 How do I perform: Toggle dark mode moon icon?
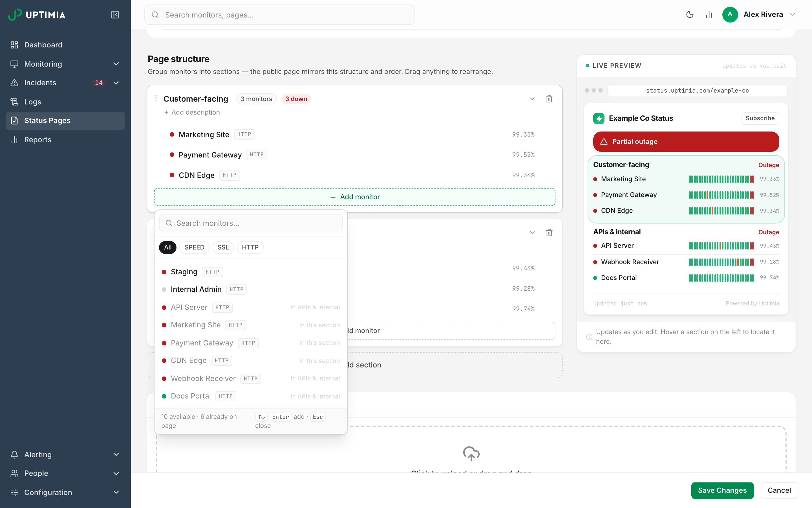pos(690,14)
